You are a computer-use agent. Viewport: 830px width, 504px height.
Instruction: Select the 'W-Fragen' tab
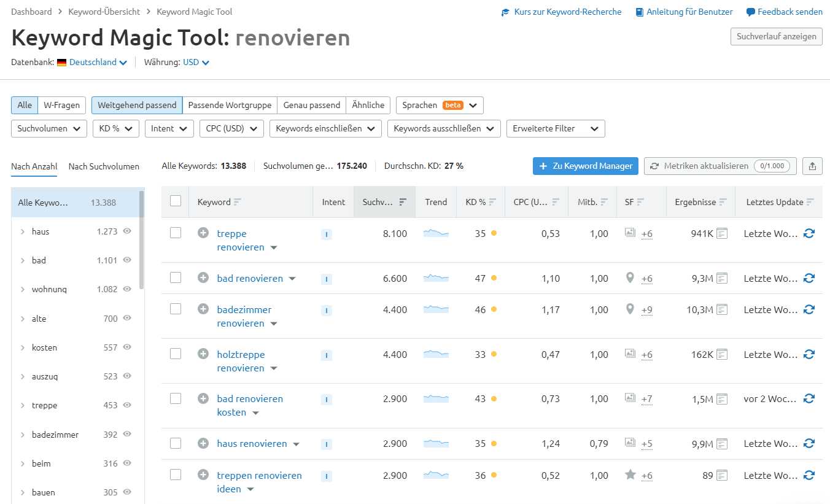coord(61,105)
